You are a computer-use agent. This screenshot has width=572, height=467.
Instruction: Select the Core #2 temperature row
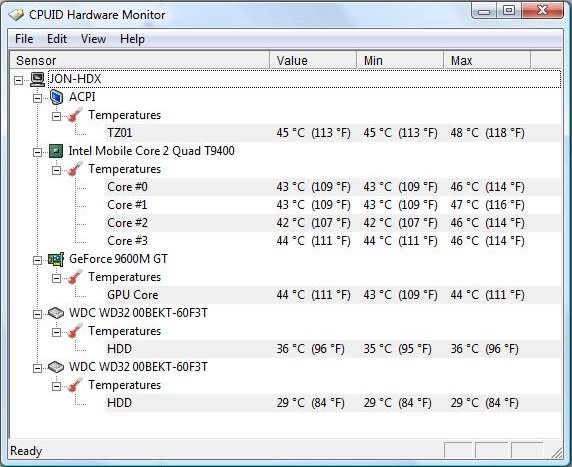tap(333, 223)
